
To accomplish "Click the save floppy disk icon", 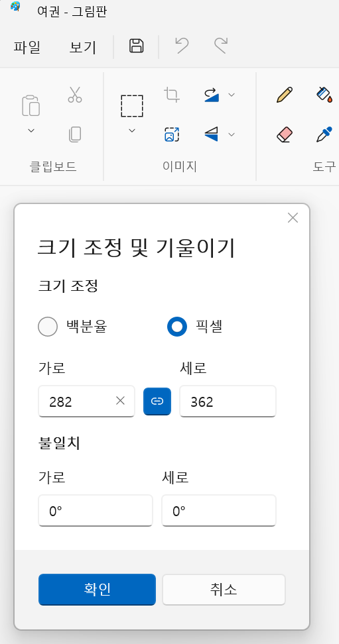I will pyautogui.click(x=136, y=46).
